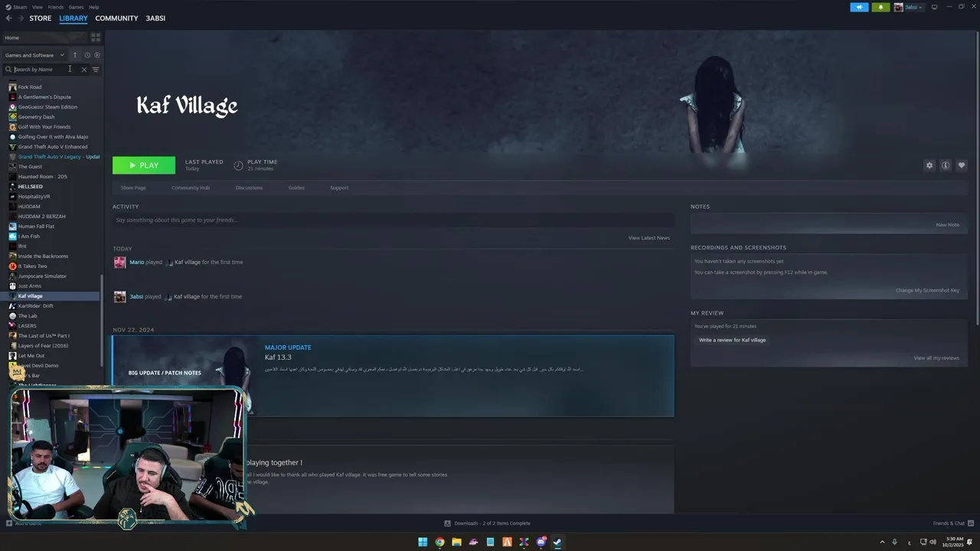Select Jumpscare Simulator in the list
Viewport: 980px width, 551px height.
click(42, 276)
